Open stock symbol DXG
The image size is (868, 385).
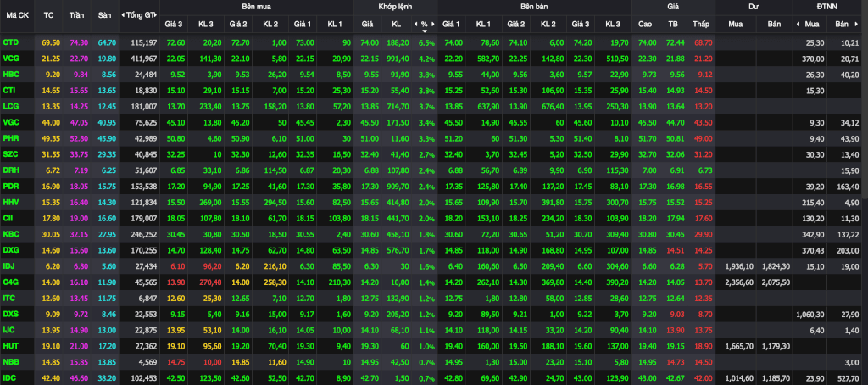pos(10,250)
